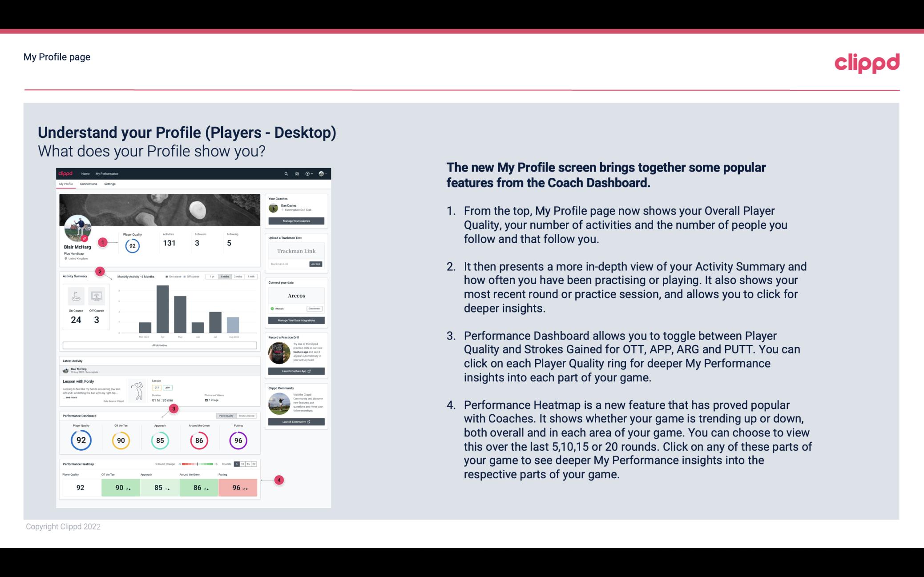The image size is (924, 577).
Task: Select the Putting performance ring icon
Action: click(x=237, y=439)
